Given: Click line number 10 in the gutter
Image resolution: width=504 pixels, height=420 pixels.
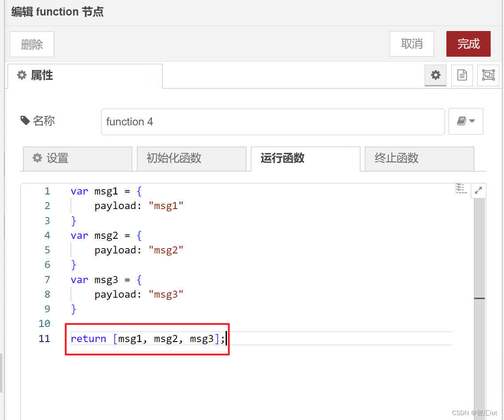Looking at the screenshot, I should pos(44,323).
